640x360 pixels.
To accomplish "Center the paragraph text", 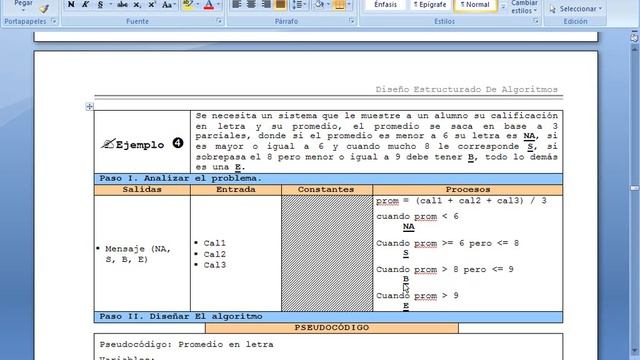I will [251, 4].
